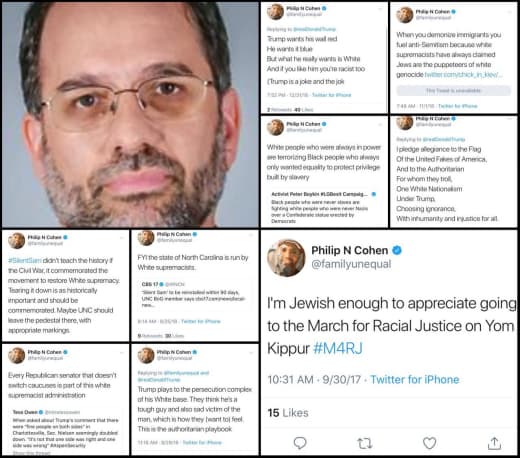520x458 pixels.
Task: Open the quoted CBS 17 tweet card
Action: tap(195, 295)
